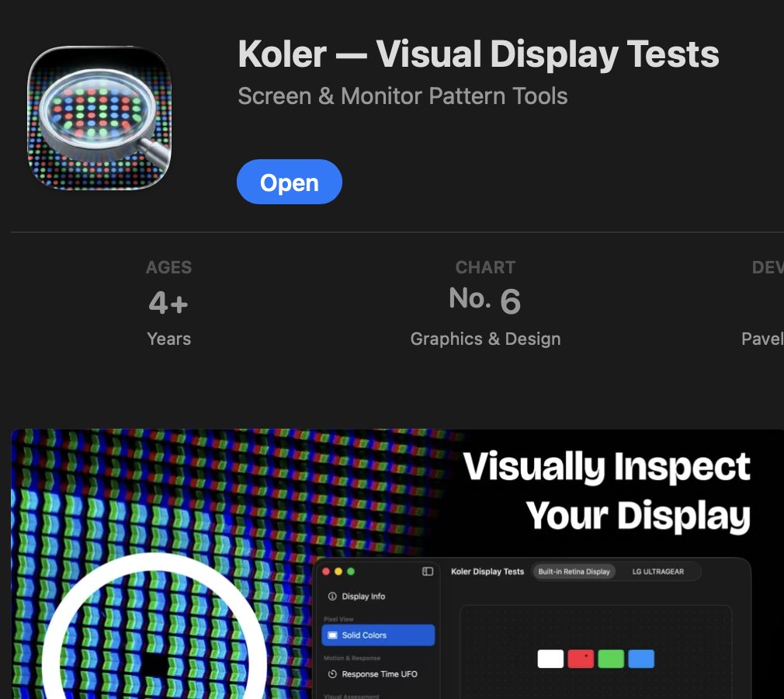Open the Visually Inspect Your Display screenshot

click(397, 564)
